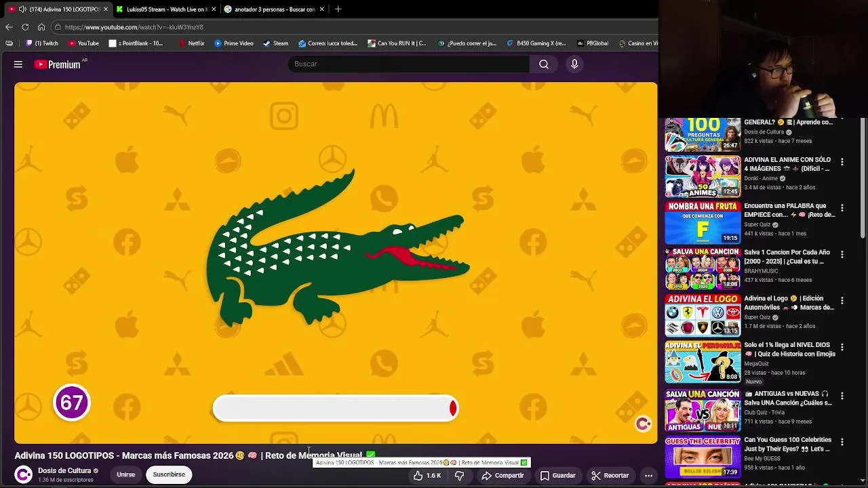The height and width of the screenshot is (488, 868).
Task: Open options for Guess 100 Celebrities video
Action: point(842,442)
